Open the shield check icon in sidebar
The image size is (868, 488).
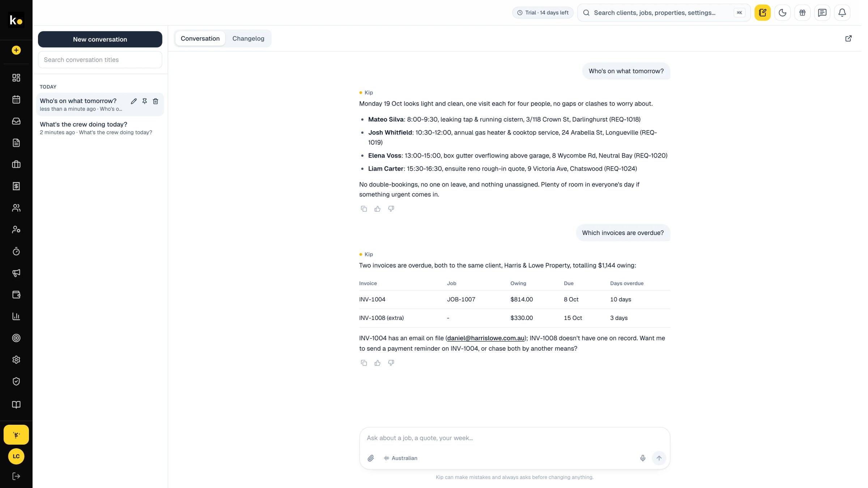pyautogui.click(x=16, y=381)
